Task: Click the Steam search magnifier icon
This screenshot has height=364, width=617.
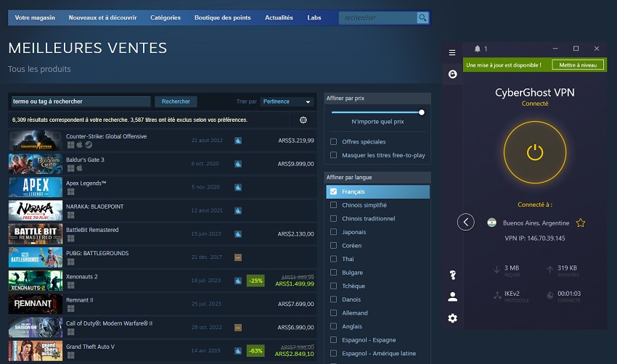Action: point(422,17)
